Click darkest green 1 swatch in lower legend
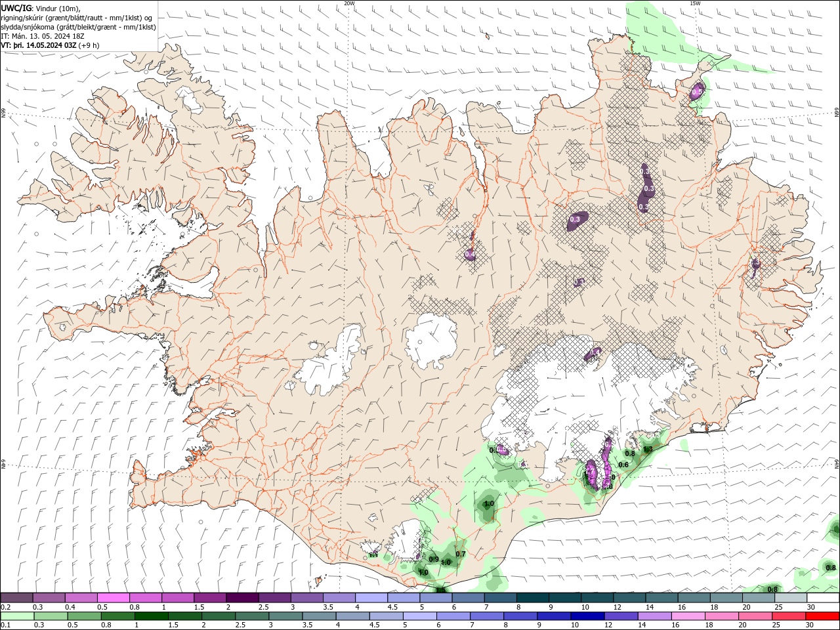Viewport: 840px width, 630px height. pyautogui.click(x=151, y=616)
